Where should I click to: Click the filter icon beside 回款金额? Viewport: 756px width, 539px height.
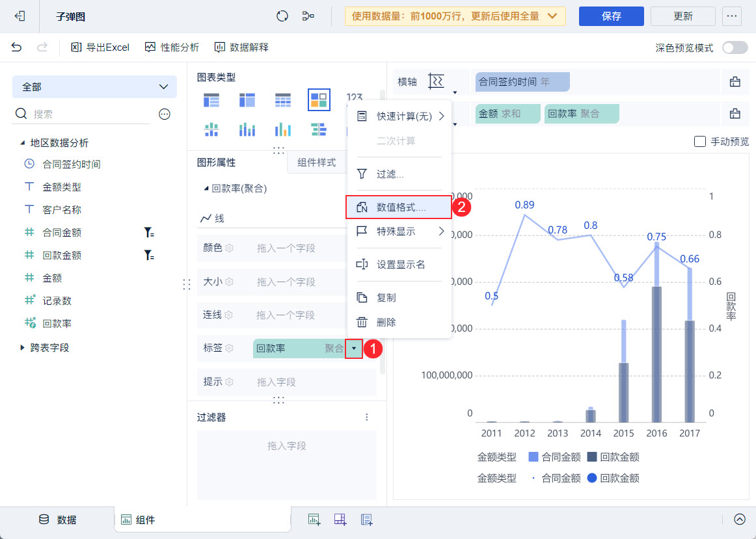click(149, 256)
